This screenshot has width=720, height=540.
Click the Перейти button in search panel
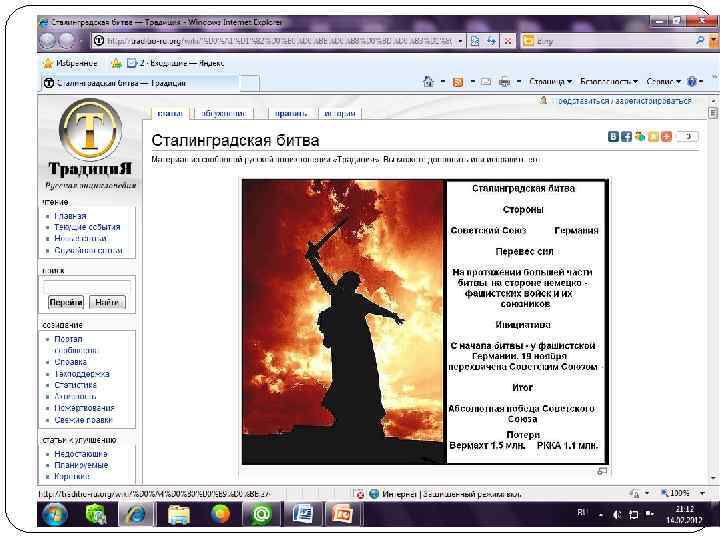coord(66,302)
